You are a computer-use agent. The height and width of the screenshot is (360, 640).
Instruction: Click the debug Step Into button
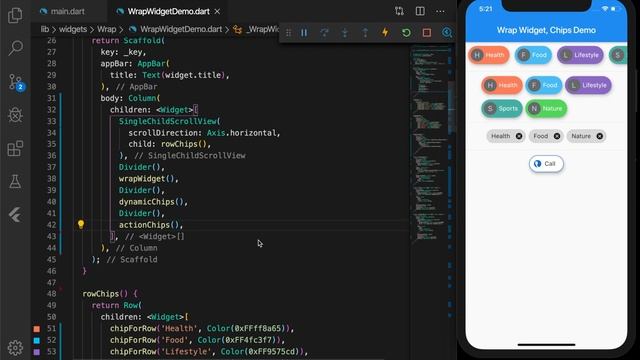(344, 33)
